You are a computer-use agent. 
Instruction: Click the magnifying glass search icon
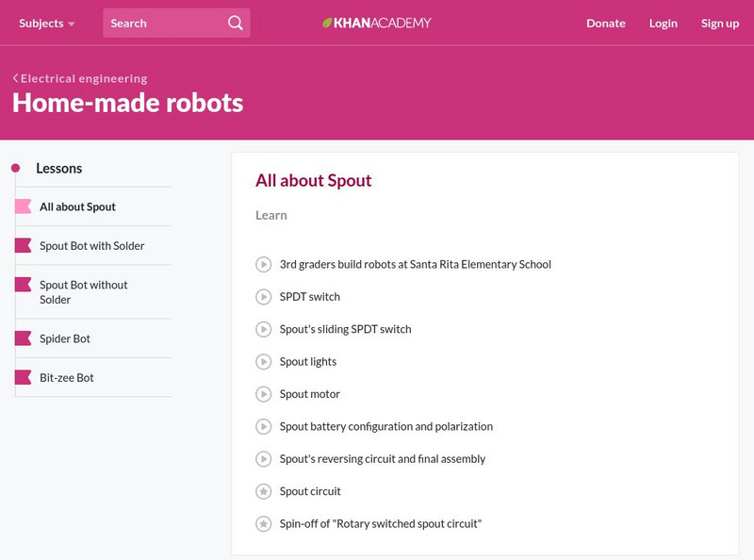[236, 23]
